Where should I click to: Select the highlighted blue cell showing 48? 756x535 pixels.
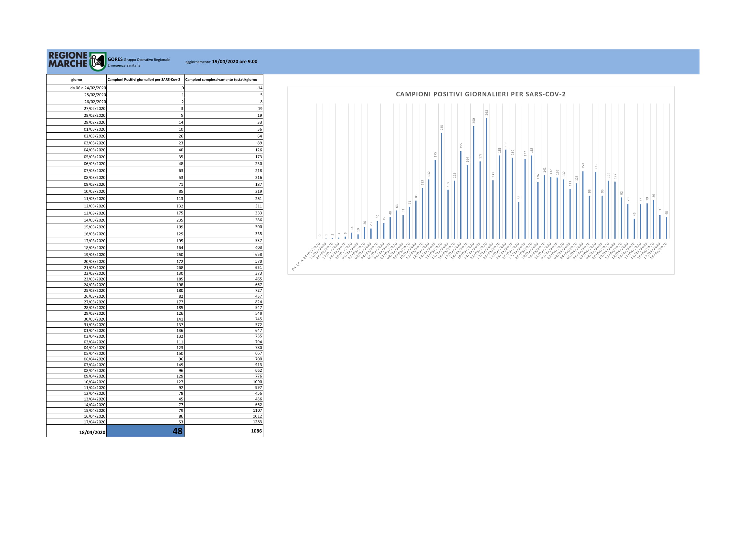click(x=145, y=431)
